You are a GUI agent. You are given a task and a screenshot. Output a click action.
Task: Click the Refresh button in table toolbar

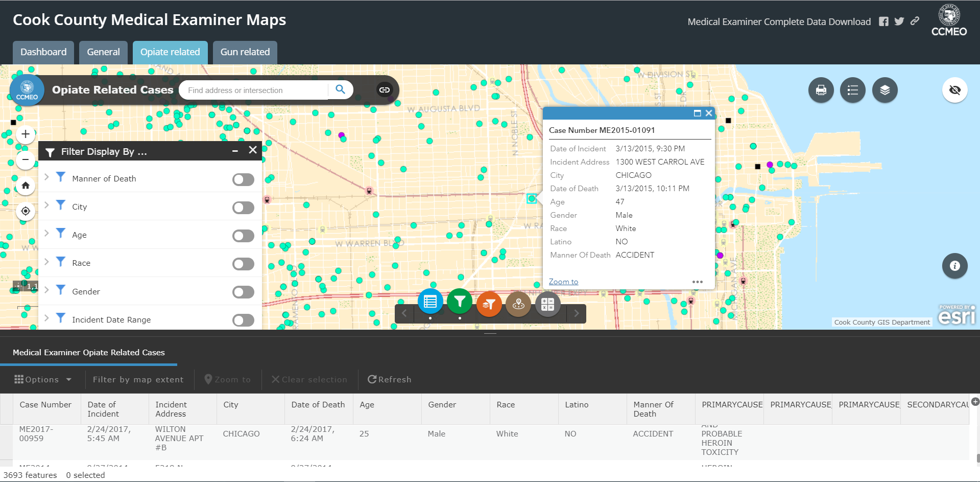tap(389, 379)
